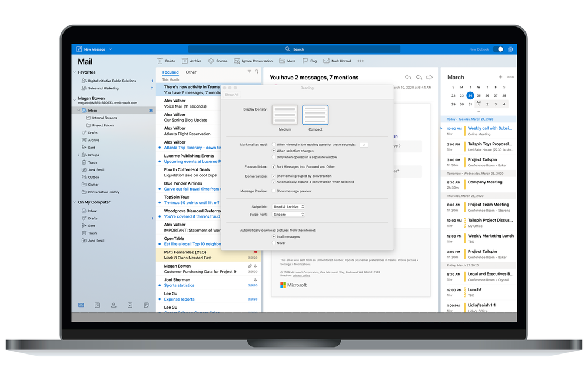Add a new event with the calendar plus
The height and width of the screenshot is (367, 588).
pyautogui.click(x=500, y=77)
